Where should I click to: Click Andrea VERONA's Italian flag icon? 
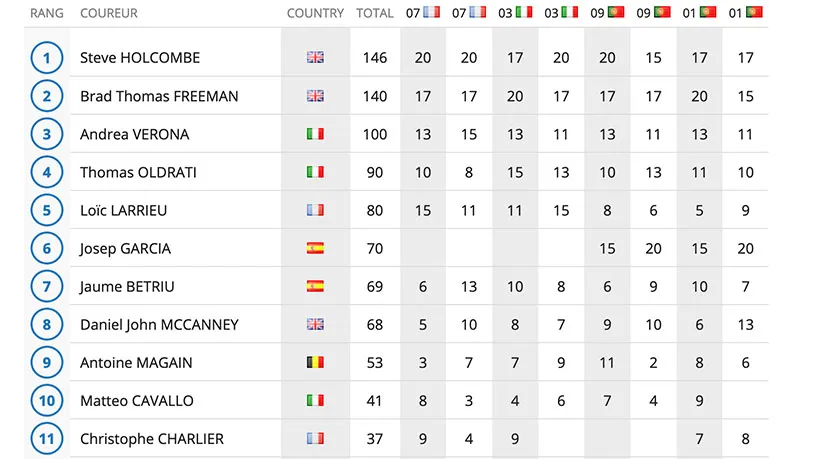click(x=315, y=133)
